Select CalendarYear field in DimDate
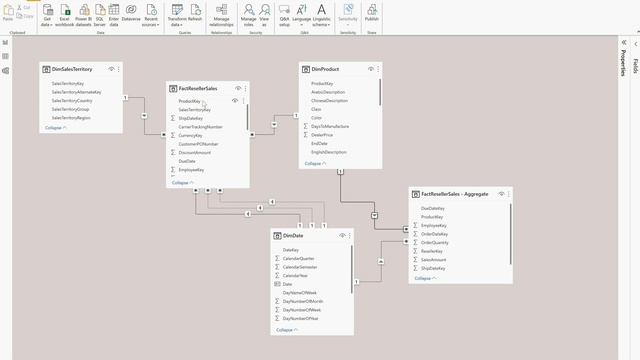 tap(295, 276)
